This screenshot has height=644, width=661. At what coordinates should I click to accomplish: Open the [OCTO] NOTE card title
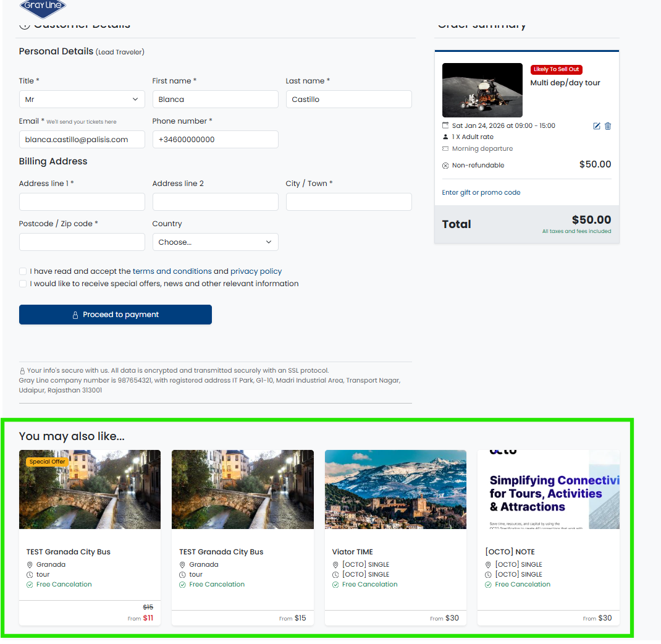coord(510,552)
